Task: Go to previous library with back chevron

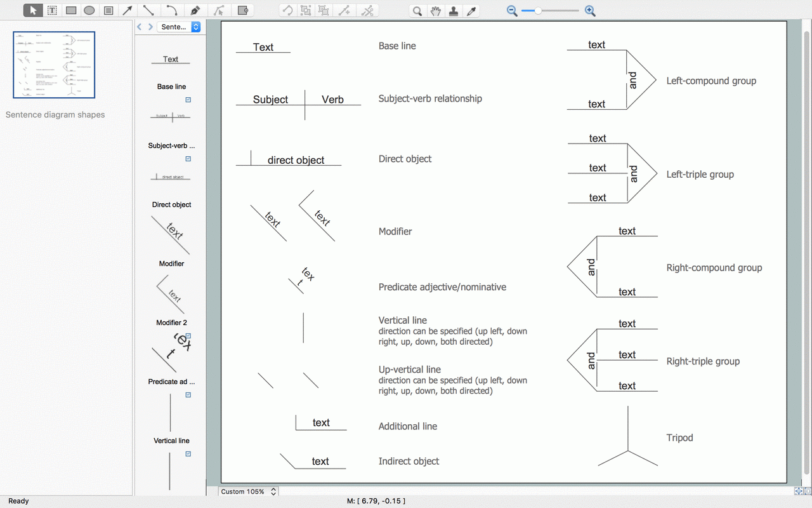Action: pos(140,27)
